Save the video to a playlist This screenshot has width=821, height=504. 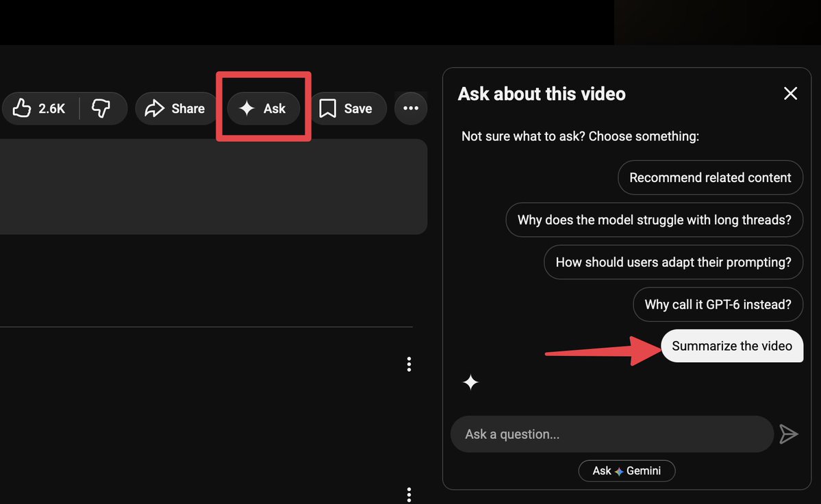347,108
